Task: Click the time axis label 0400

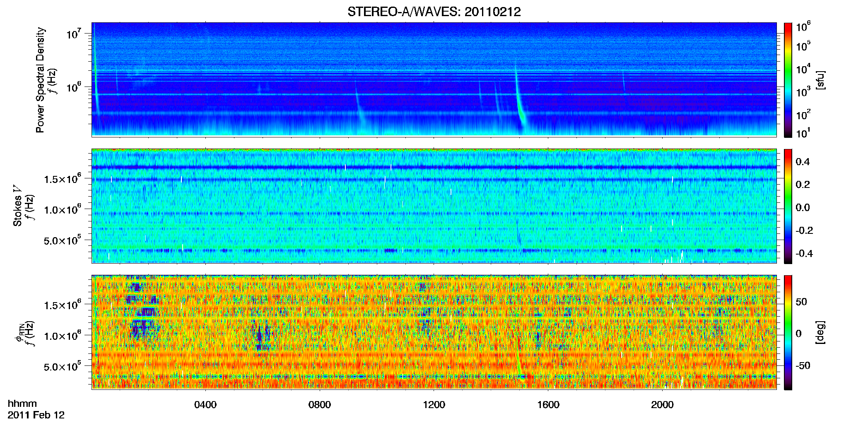Action: pyautogui.click(x=205, y=405)
